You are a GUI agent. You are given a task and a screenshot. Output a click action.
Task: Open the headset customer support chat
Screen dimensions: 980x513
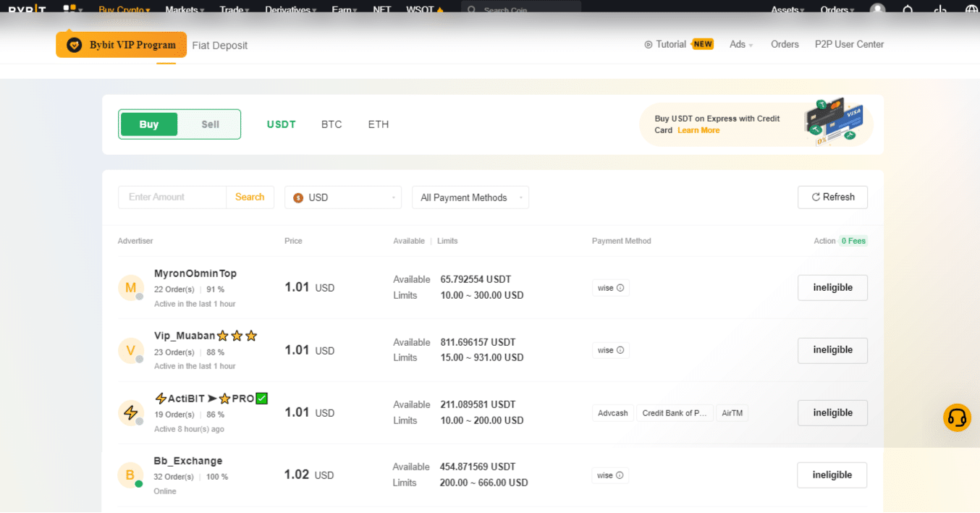(x=957, y=417)
